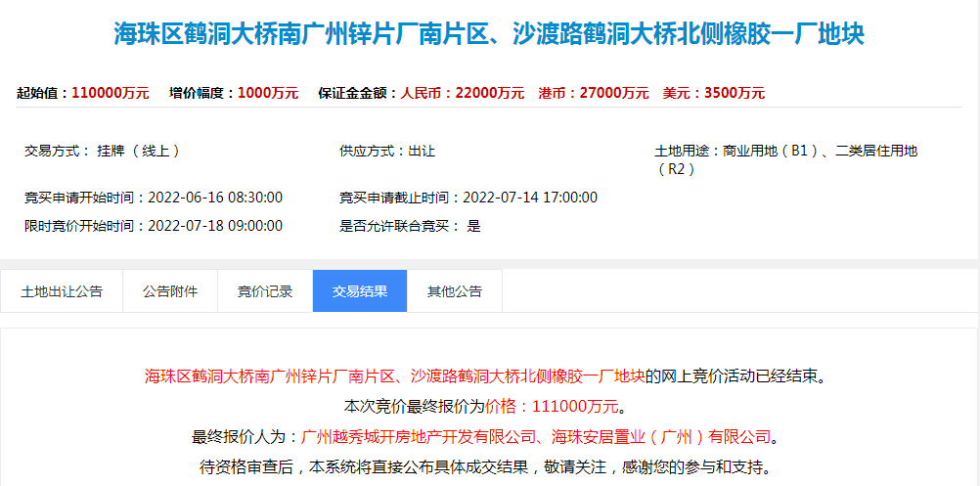This screenshot has height=486, width=980.
Task: Click bidder 广州越秀城开房地产开发有限公司
Action: 420,437
